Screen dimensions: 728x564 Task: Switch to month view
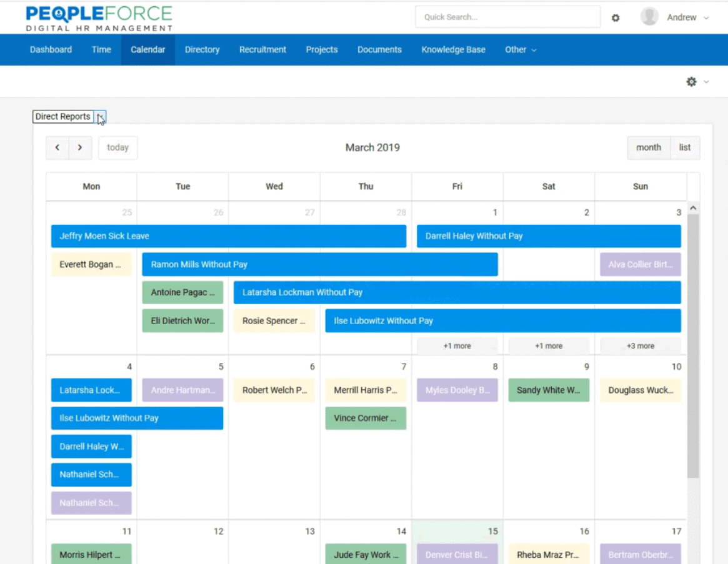pyautogui.click(x=648, y=147)
